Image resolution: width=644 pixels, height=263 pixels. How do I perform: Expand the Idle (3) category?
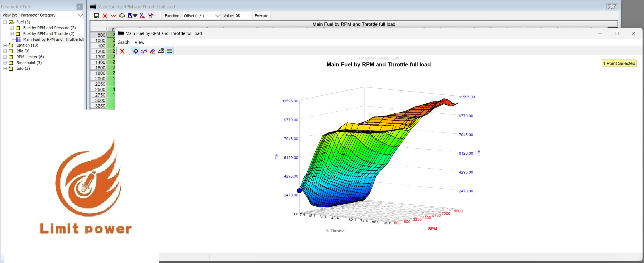(x=5, y=51)
